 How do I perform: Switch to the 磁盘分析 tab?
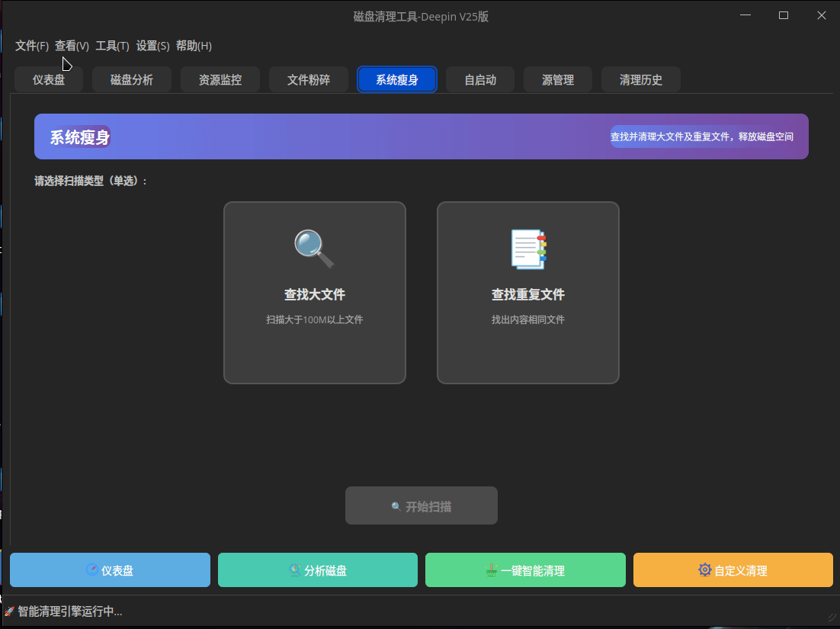click(132, 80)
